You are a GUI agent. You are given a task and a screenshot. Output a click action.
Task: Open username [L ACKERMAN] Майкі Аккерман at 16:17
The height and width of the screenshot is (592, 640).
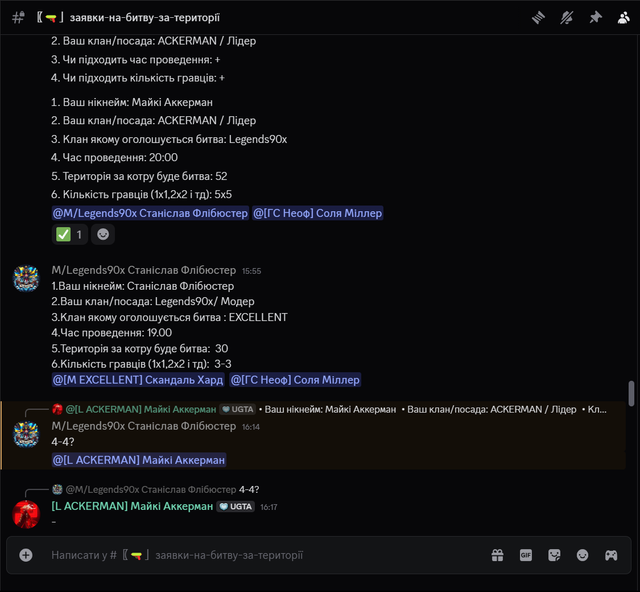coord(132,506)
